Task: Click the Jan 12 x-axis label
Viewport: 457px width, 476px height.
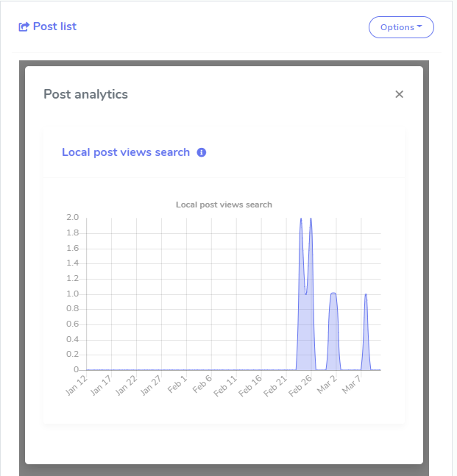Action: [77, 386]
